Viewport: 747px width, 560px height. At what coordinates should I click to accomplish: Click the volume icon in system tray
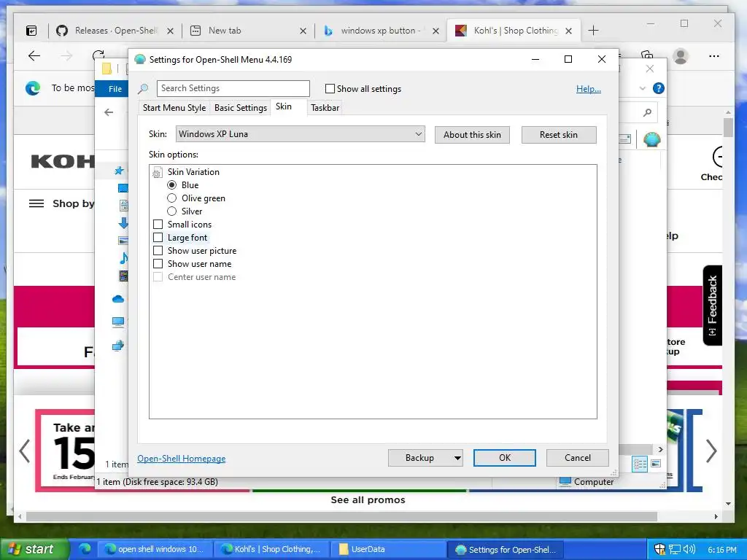click(689, 550)
